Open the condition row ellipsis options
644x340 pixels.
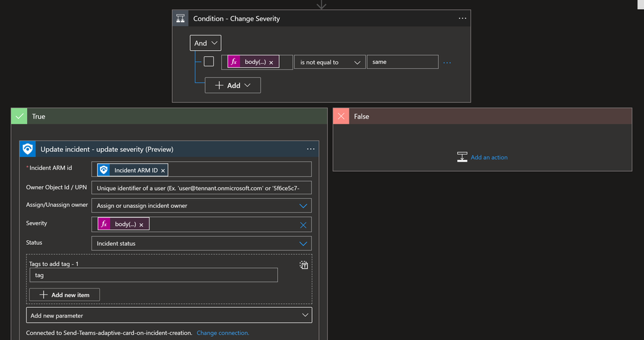[x=447, y=62]
